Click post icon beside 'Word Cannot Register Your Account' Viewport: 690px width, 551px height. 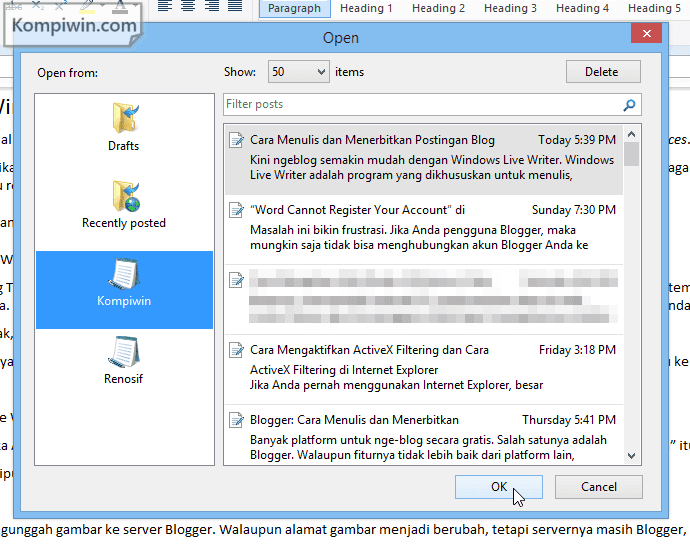236,210
